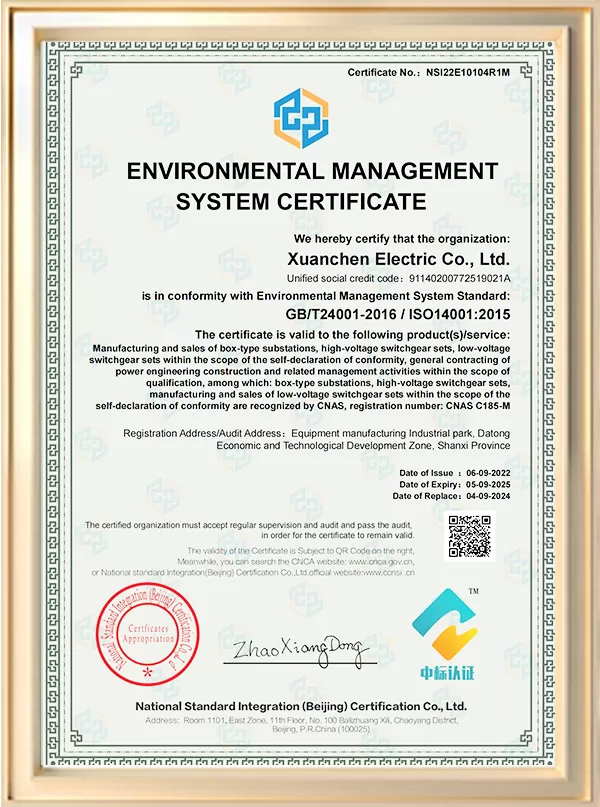Click the www.ccnsi.cn official website line
Viewport: 600px width, 807px height.
[253, 572]
